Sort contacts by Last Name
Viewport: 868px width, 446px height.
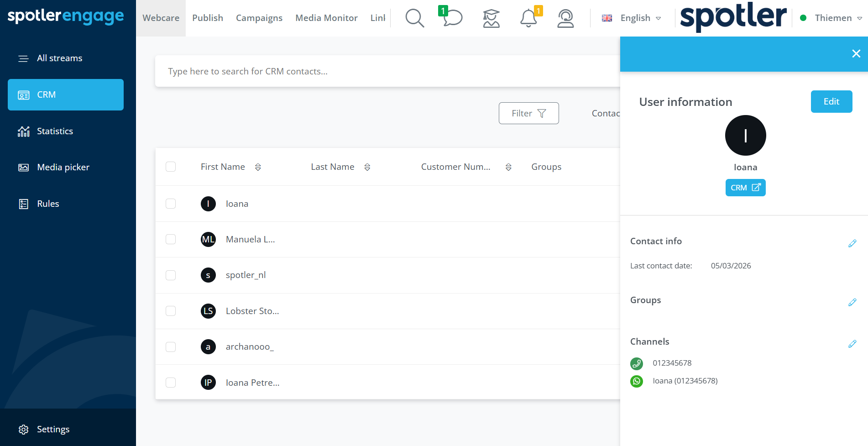[367, 167]
